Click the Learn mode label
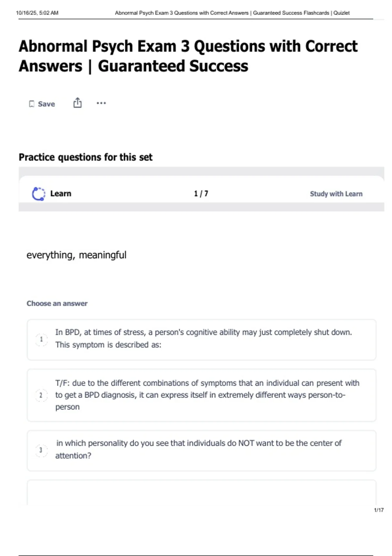392x556 pixels. (x=61, y=194)
